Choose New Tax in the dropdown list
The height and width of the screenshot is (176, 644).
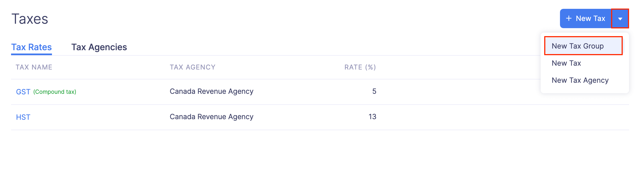(566, 63)
